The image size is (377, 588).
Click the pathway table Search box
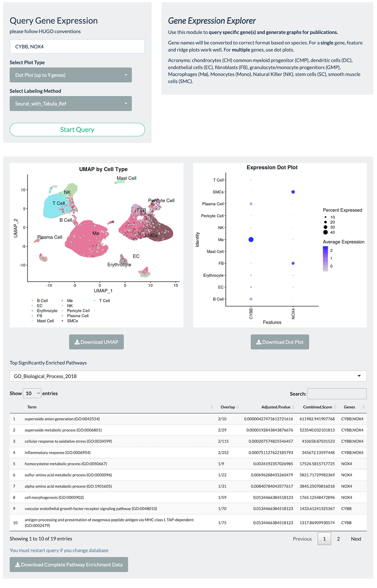coord(337,394)
